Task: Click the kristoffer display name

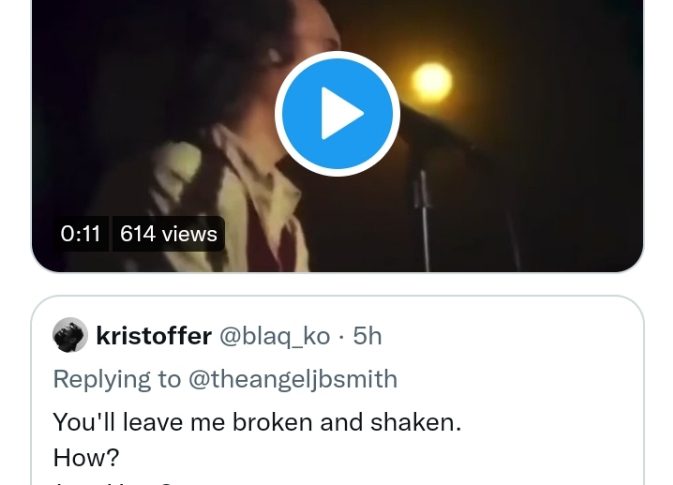Action: pos(153,336)
